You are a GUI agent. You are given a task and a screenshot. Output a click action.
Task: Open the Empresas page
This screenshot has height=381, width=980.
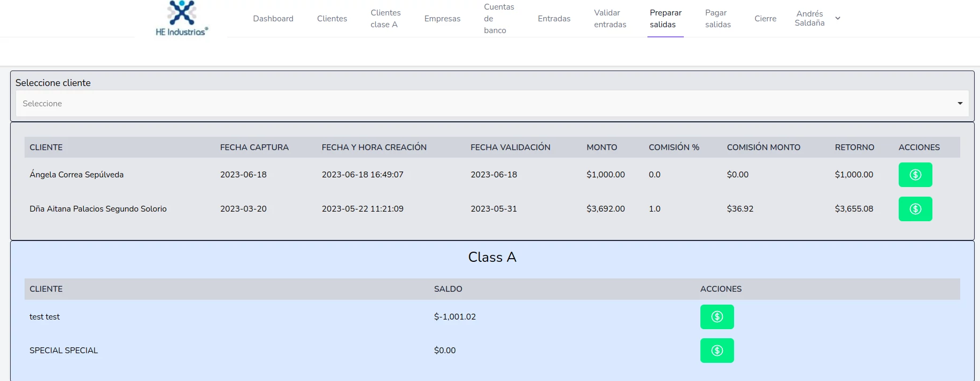tap(442, 19)
